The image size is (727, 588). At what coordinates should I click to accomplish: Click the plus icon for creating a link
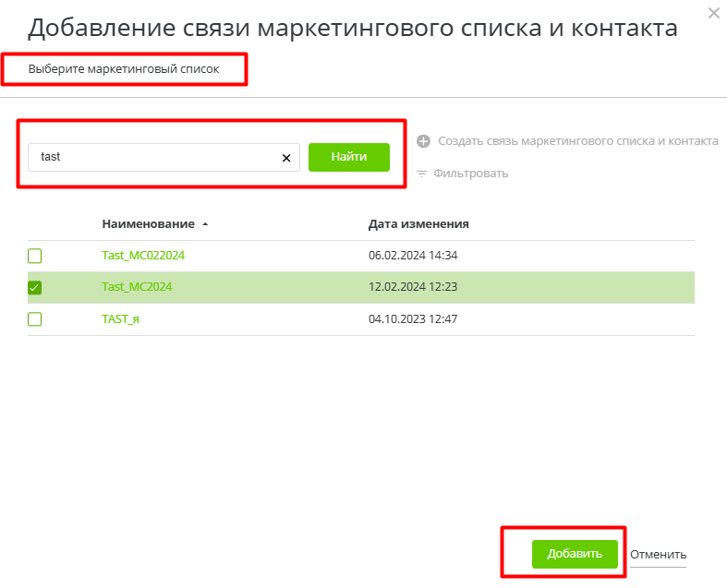click(424, 141)
